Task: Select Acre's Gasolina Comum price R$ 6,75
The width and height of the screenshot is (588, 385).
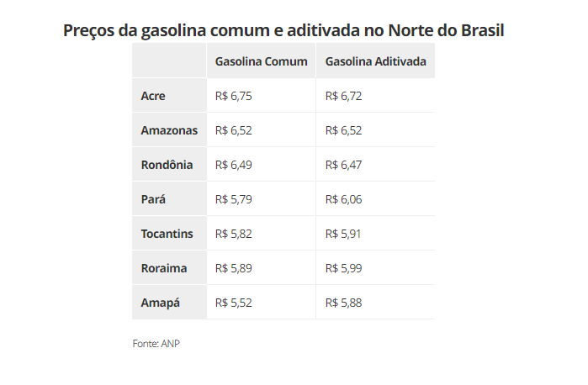Action: tap(233, 96)
